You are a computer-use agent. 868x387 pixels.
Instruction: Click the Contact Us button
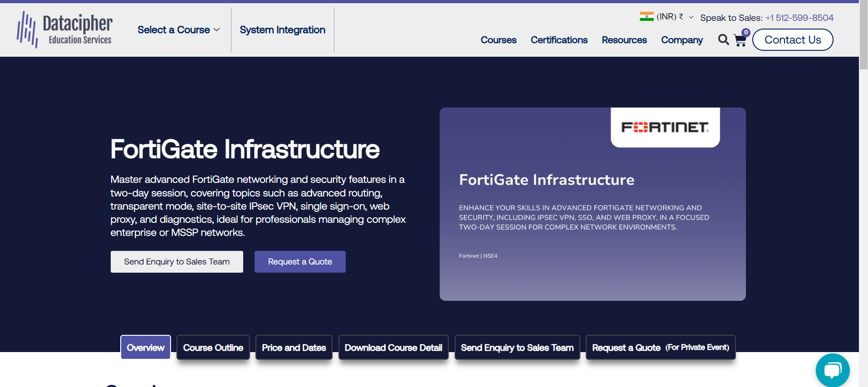click(793, 39)
